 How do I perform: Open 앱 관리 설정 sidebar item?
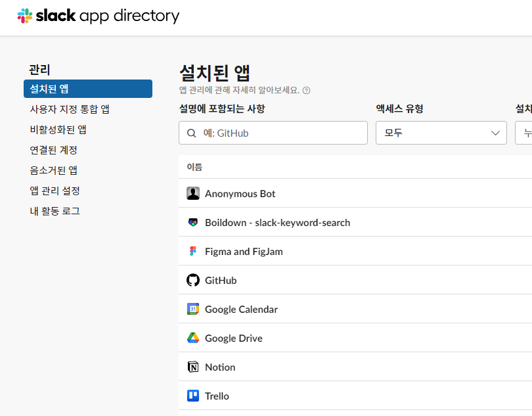tap(55, 191)
